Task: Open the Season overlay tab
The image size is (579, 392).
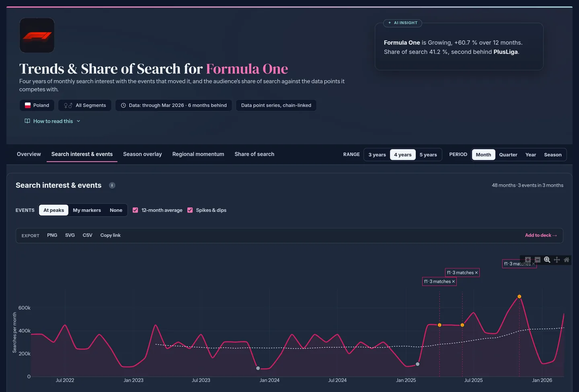Action: [142, 154]
